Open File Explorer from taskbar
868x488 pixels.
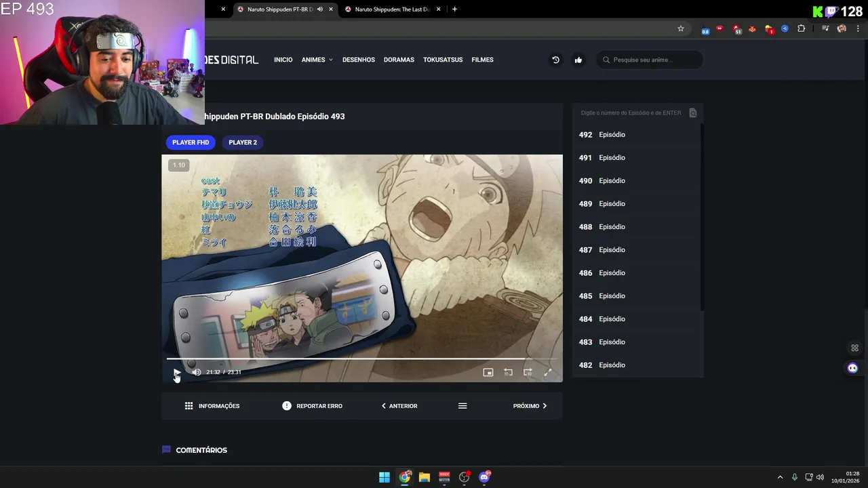[425, 477]
